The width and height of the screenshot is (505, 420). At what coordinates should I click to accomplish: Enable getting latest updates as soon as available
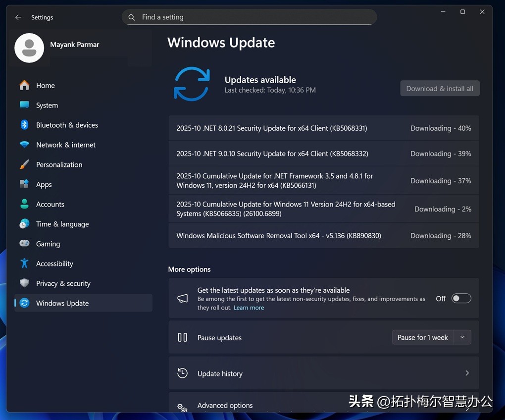click(x=460, y=298)
